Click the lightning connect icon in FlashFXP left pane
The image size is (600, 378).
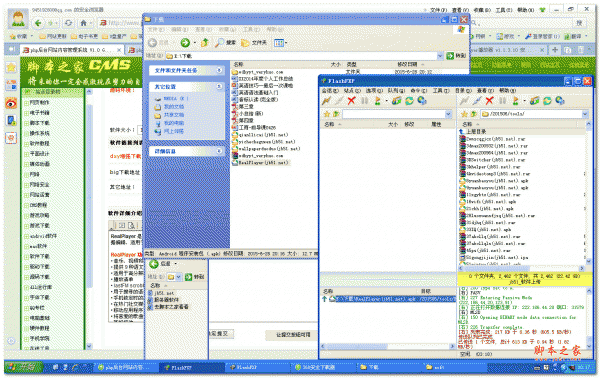pyautogui.click(x=326, y=101)
